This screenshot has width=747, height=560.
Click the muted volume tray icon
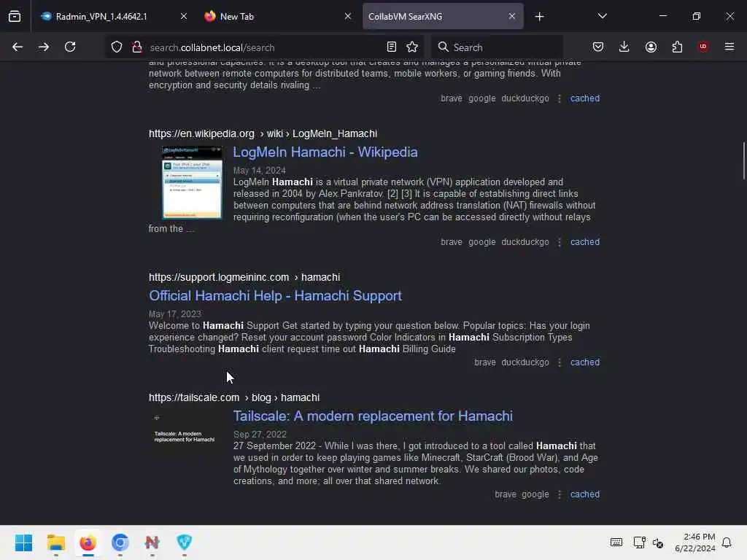(659, 542)
